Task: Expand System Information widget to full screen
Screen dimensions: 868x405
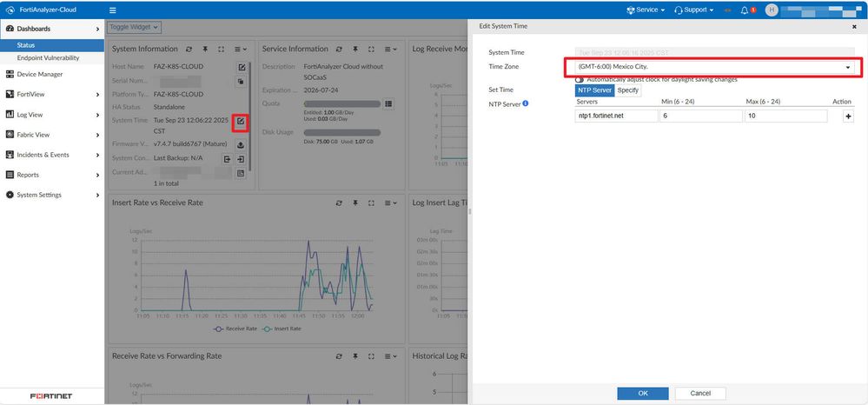Action: pyautogui.click(x=221, y=49)
